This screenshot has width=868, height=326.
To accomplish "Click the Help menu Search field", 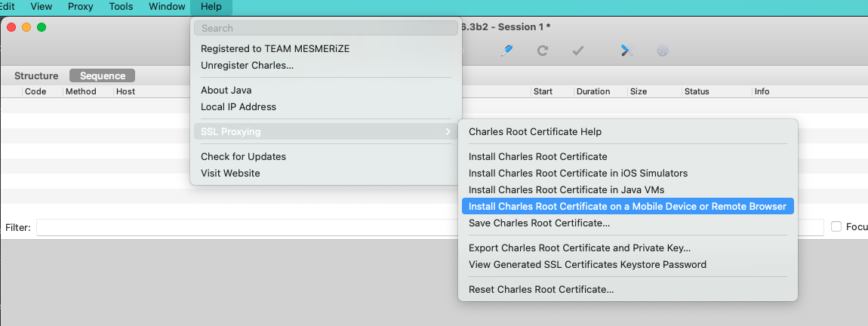I will tap(326, 28).
